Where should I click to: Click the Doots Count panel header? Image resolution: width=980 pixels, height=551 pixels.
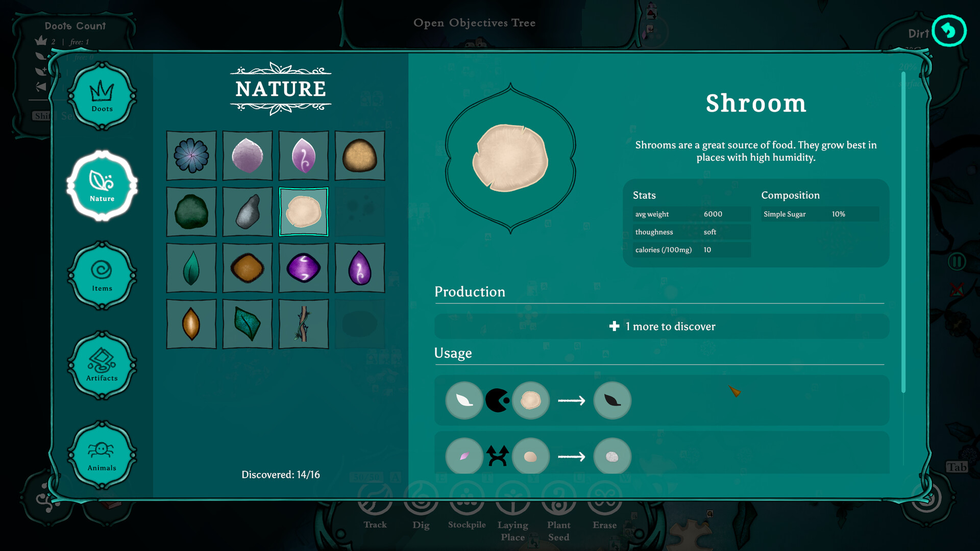[75, 26]
